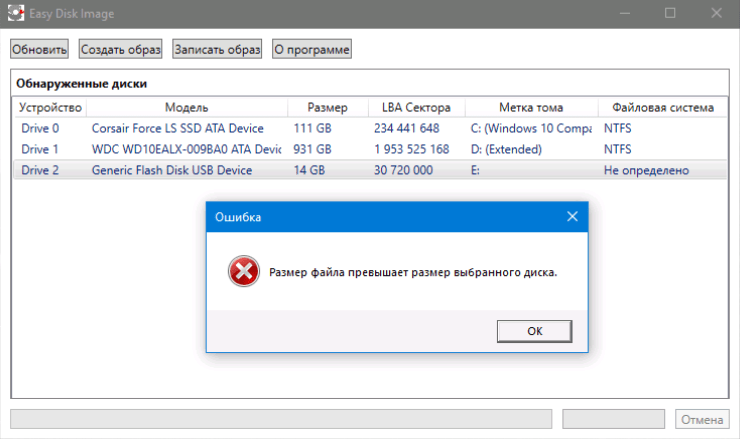Image resolution: width=740 pixels, height=439 pixels.
Task: Click the LBA Сектора column header
Action: coord(416,108)
